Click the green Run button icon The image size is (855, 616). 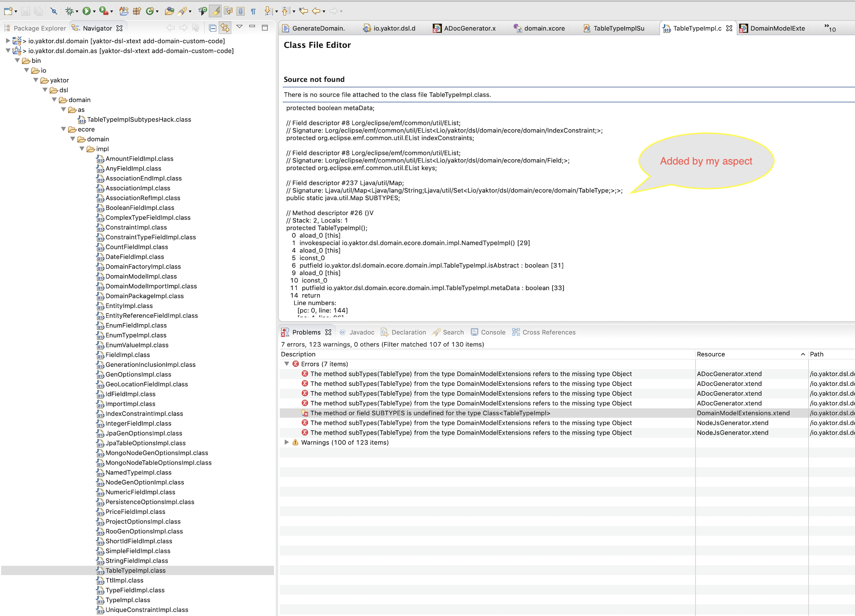click(x=87, y=11)
